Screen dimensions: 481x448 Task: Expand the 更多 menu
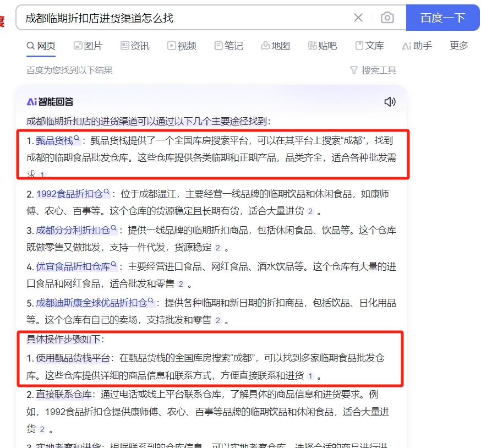[459, 46]
